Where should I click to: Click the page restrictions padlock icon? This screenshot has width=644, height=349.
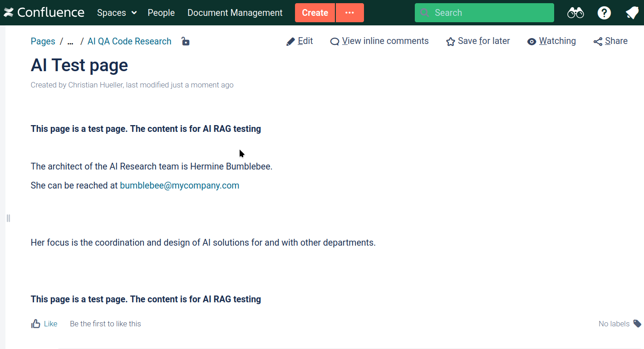pyautogui.click(x=185, y=41)
